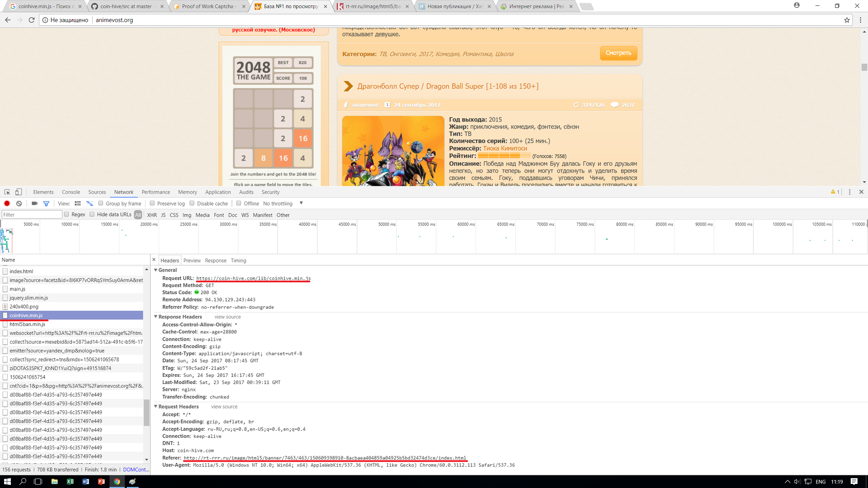868x488 pixels.
Task: Clear the network log
Action: point(19,204)
